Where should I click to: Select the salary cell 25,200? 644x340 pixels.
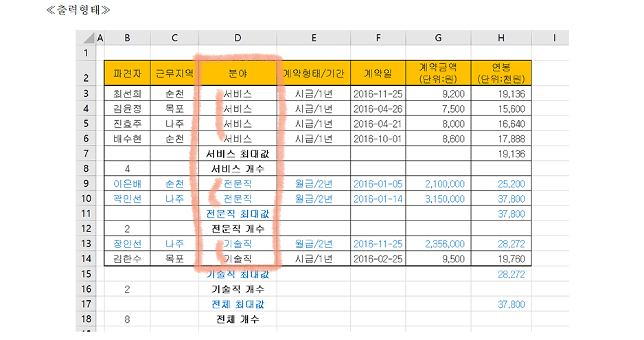coord(501,183)
